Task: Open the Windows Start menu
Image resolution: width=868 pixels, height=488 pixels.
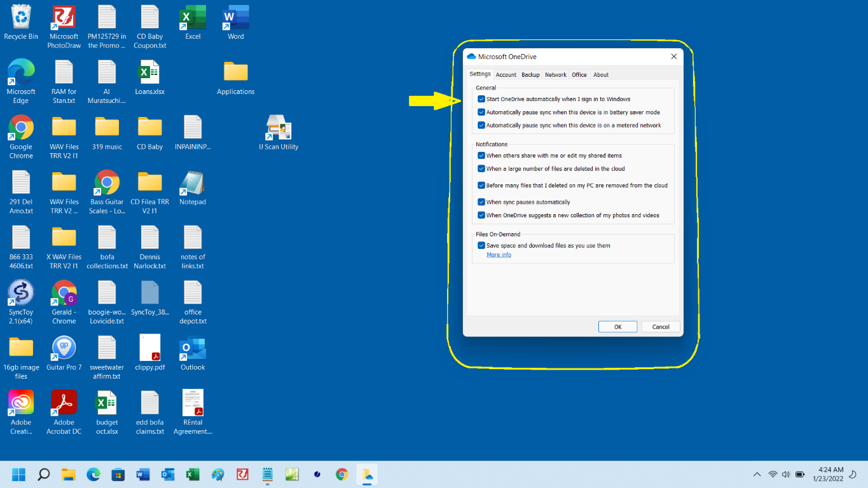Action: [19, 475]
